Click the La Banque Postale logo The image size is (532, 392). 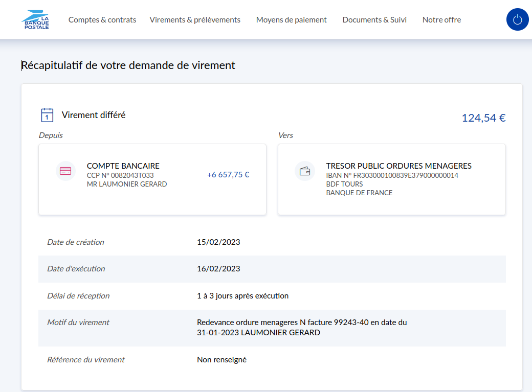pyautogui.click(x=35, y=19)
